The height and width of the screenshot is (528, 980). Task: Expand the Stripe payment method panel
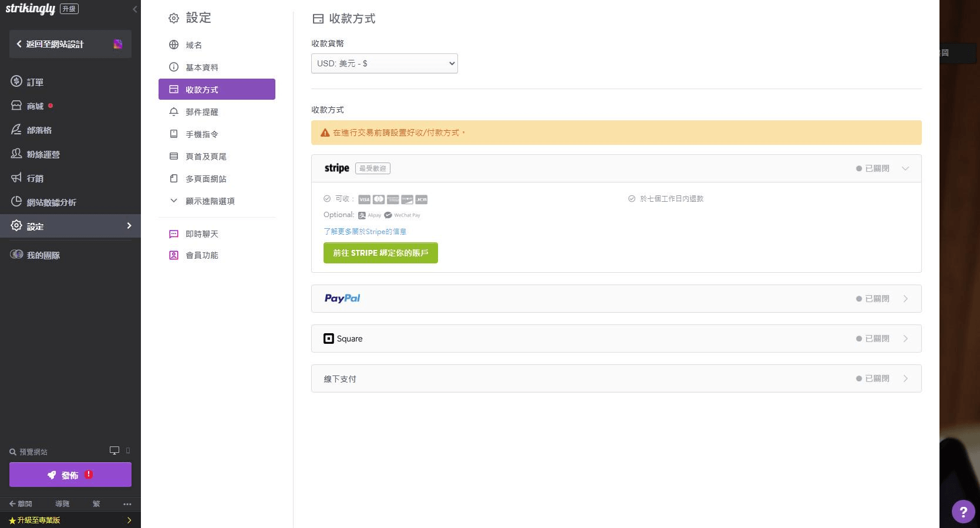coord(905,168)
